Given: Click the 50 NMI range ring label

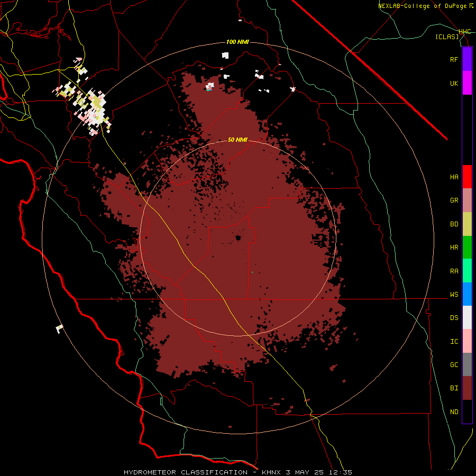Looking at the screenshot, I should click(237, 140).
